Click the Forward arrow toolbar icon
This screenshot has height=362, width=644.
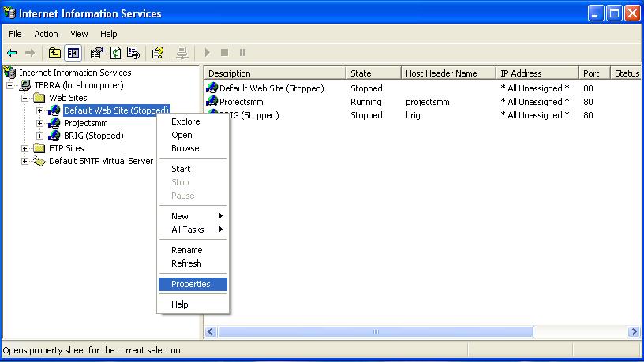tap(30, 53)
